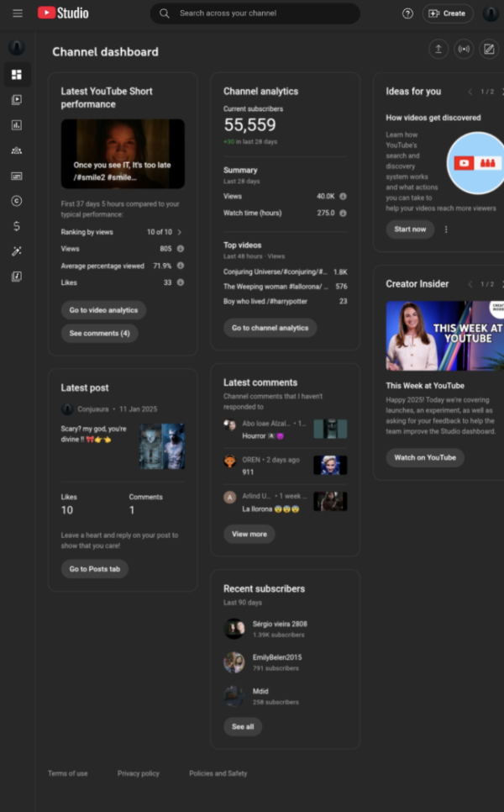Screen dimensions: 504x812
Task: Click the Terms of use link
Action: tap(67, 773)
